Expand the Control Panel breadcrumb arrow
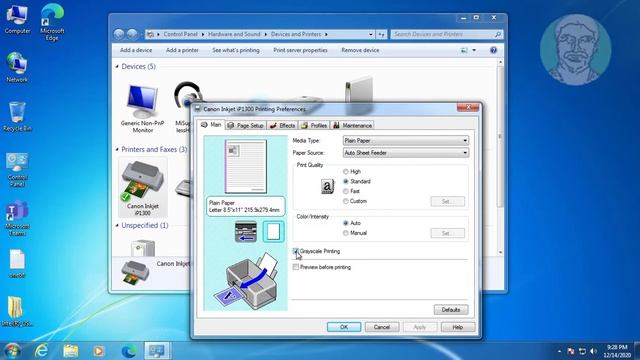The height and width of the screenshot is (360, 640). [203, 35]
